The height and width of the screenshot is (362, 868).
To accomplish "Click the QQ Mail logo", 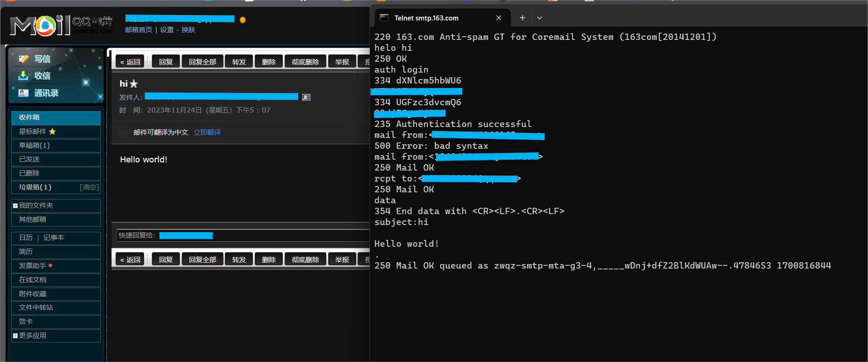I will [x=61, y=25].
